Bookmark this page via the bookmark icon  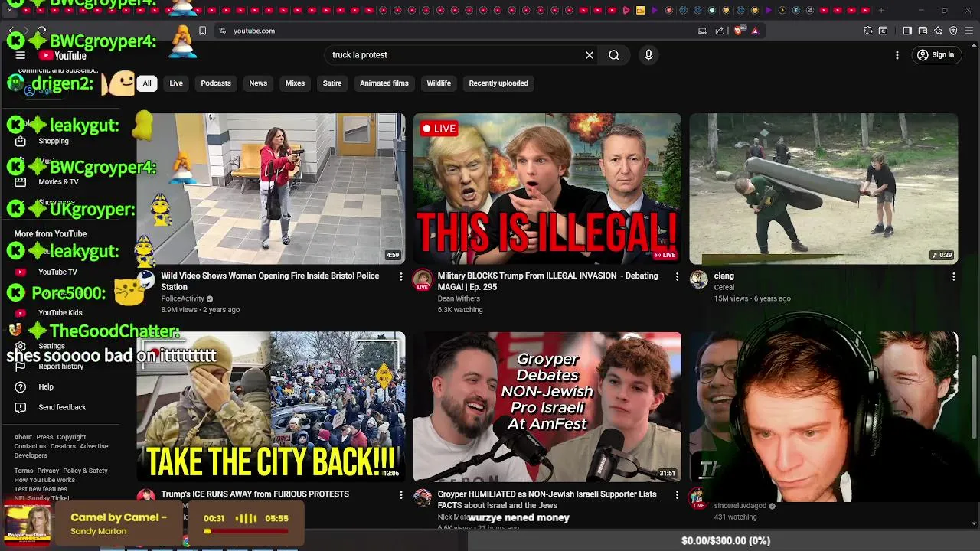click(202, 31)
